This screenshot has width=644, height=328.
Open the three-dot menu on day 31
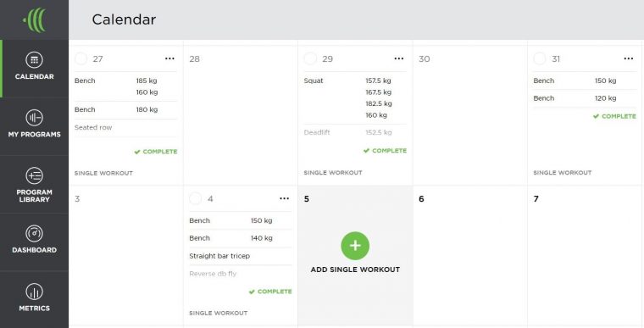(629, 58)
